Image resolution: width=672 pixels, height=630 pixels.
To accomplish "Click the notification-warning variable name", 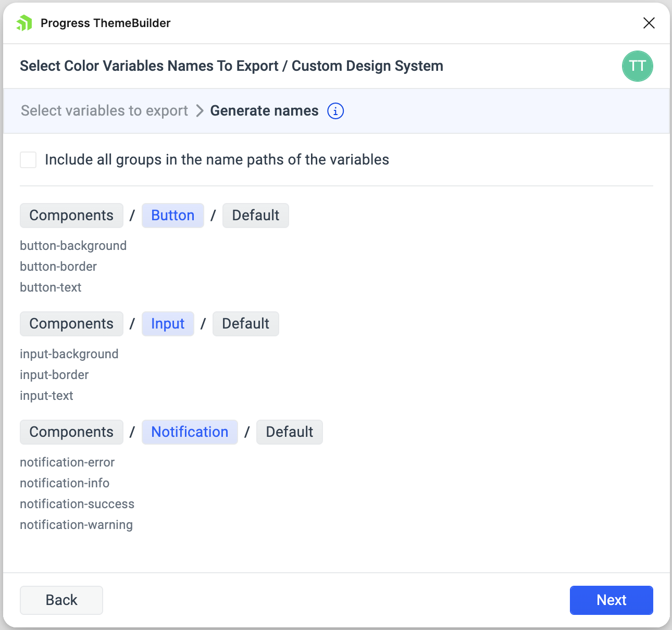I will click(x=77, y=525).
